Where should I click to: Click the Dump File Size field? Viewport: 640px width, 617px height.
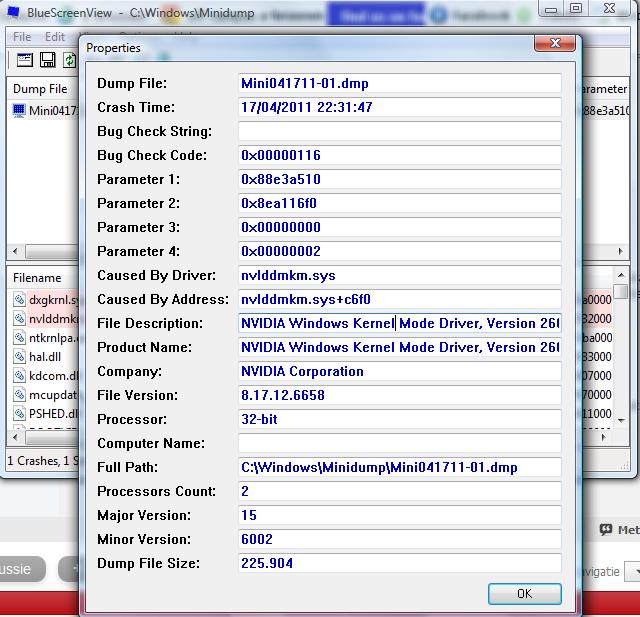tap(400, 564)
